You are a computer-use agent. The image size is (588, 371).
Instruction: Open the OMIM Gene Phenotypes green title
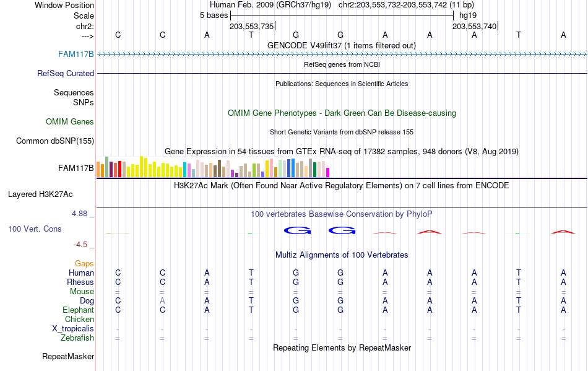pos(342,113)
